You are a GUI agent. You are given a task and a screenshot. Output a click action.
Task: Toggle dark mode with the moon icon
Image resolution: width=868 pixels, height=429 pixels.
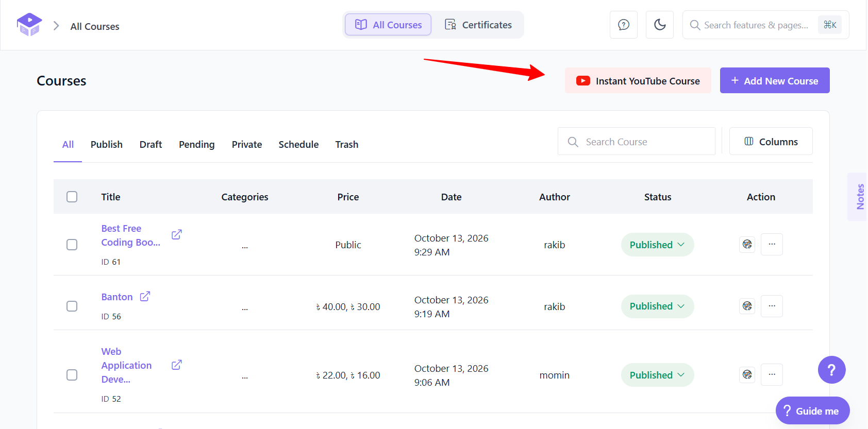point(660,25)
